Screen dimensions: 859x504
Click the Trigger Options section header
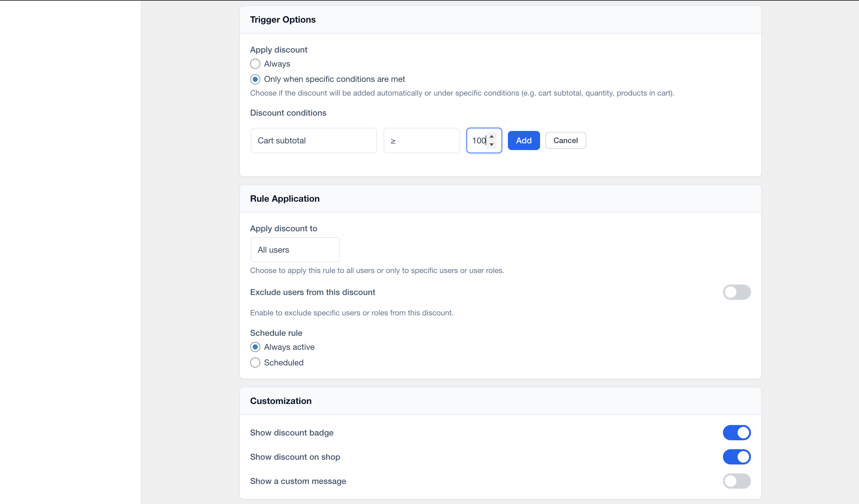283,20
